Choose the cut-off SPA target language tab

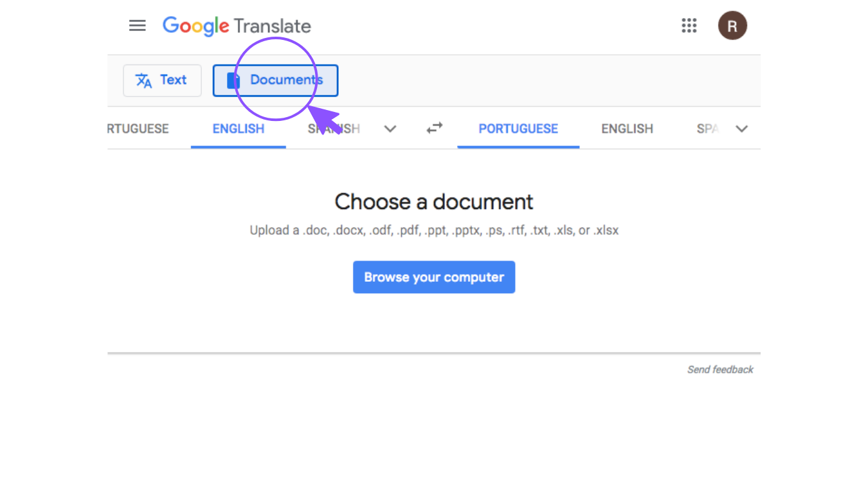(x=707, y=129)
